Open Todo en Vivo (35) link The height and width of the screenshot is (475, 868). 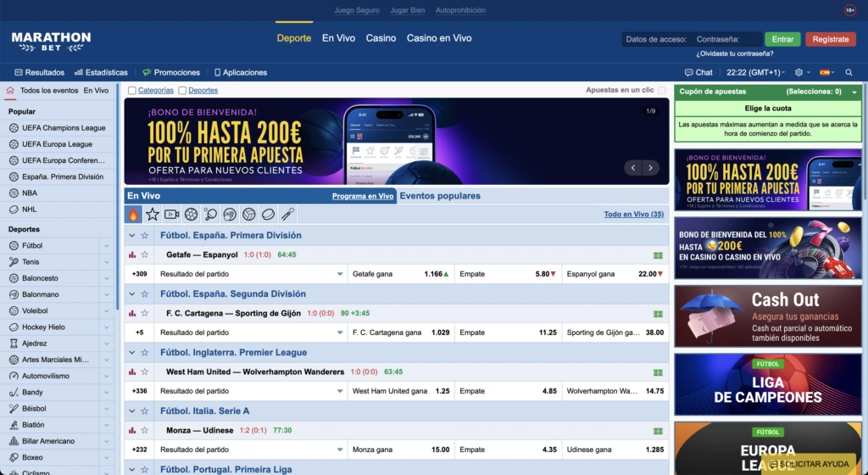[633, 215]
